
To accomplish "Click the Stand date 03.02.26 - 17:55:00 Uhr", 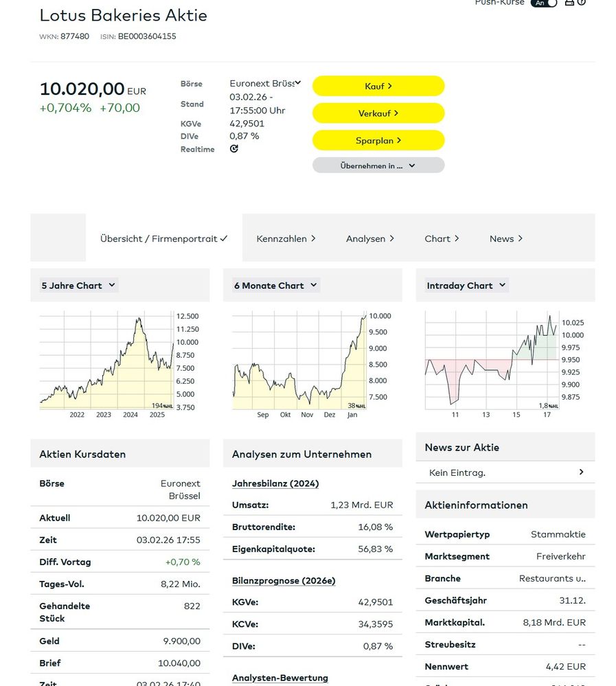I will click(x=258, y=104).
